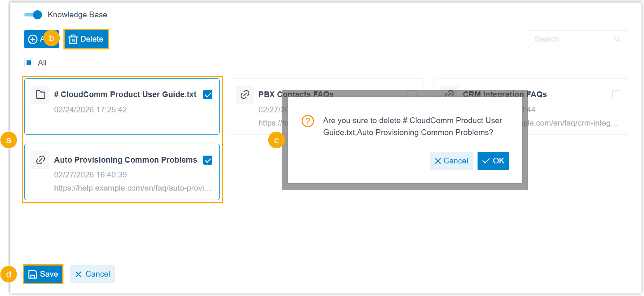Uncheck Auto Provisioning Common Problems checkbox
Viewport: 644px width, 296px height.
point(208,160)
